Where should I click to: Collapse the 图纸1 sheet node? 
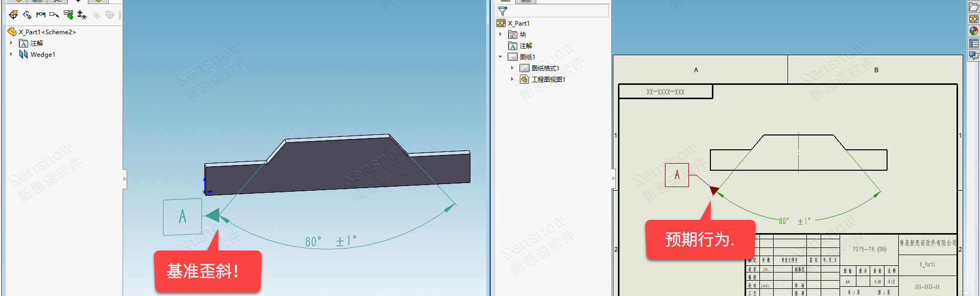tap(500, 57)
